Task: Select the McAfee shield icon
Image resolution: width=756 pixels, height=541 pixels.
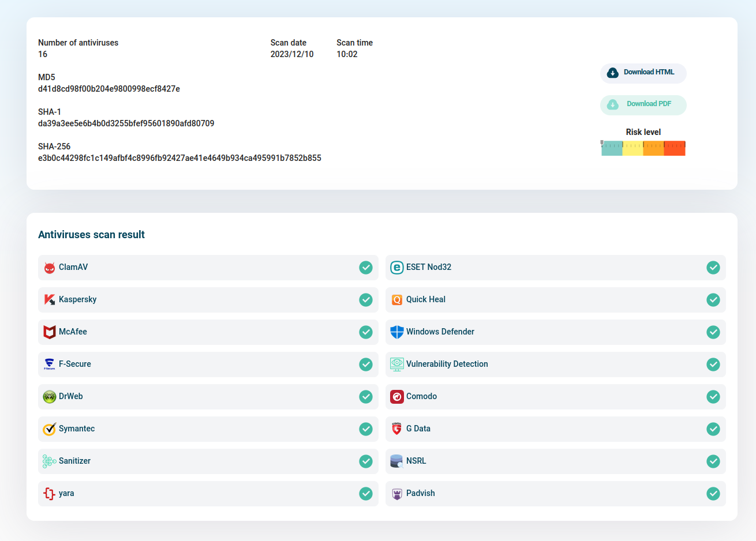Action: 50,332
